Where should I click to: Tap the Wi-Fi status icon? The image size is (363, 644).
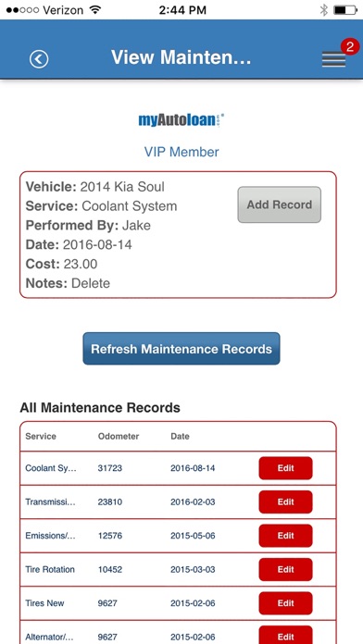coord(95,10)
